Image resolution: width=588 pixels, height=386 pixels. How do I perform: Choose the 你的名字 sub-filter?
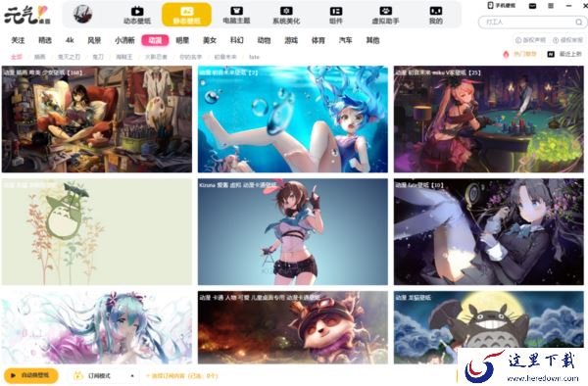click(x=190, y=57)
